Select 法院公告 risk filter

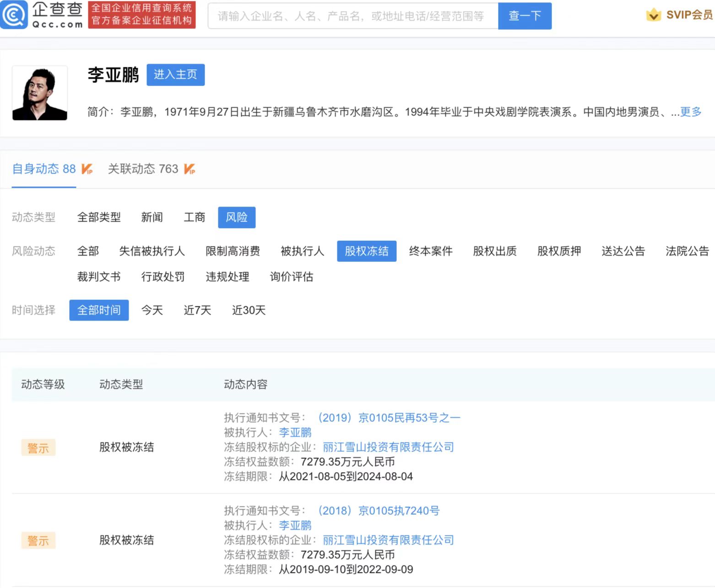(687, 251)
